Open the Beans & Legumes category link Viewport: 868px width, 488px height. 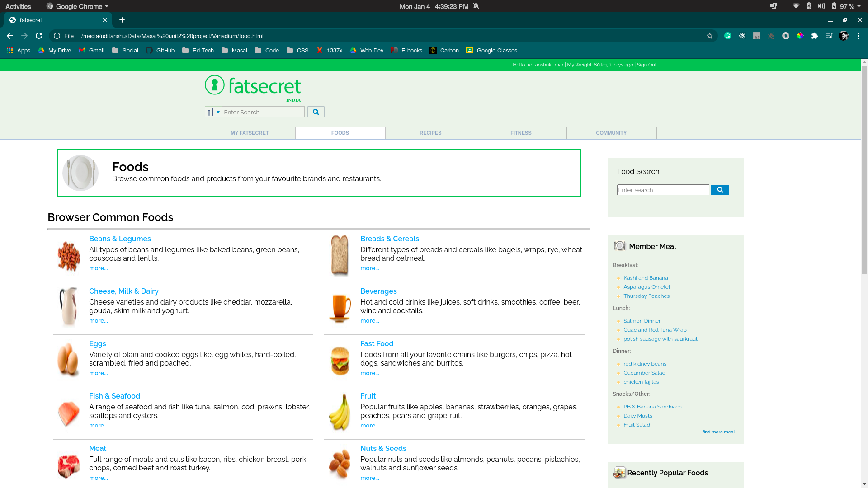120,239
